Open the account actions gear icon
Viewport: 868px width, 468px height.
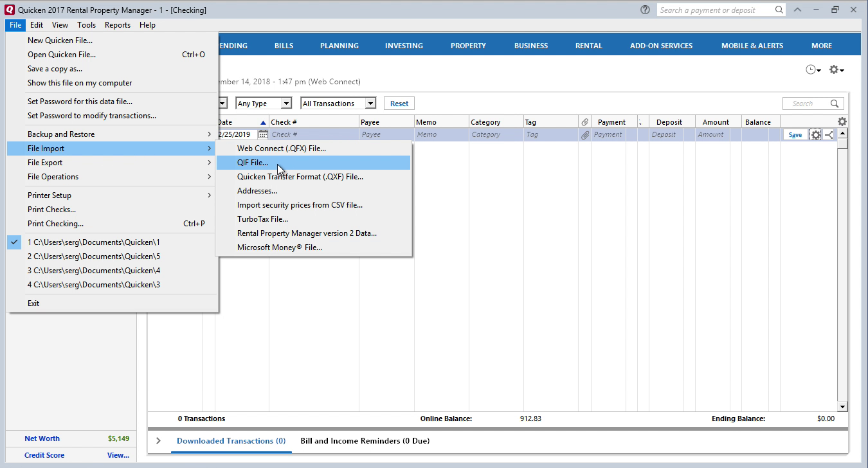pyautogui.click(x=836, y=69)
